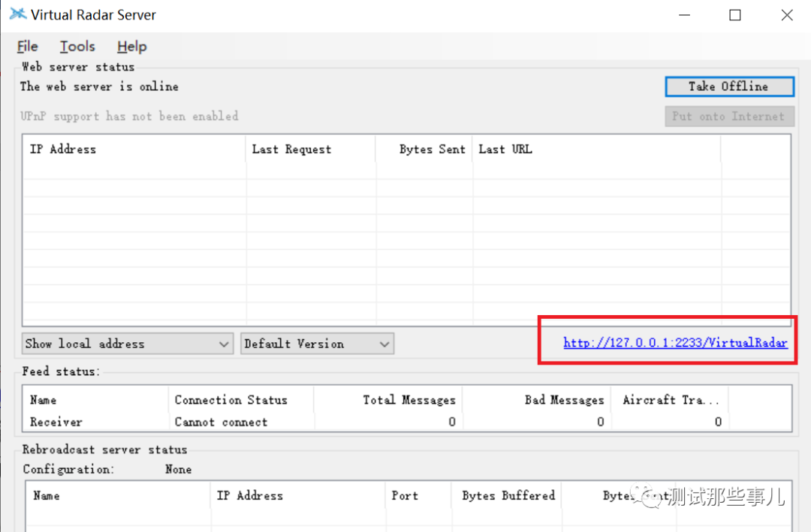Screen dimensions: 811x532
Task: Click the rebroadcast IP Address column header
Action: pyautogui.click(x=298, y=496)
